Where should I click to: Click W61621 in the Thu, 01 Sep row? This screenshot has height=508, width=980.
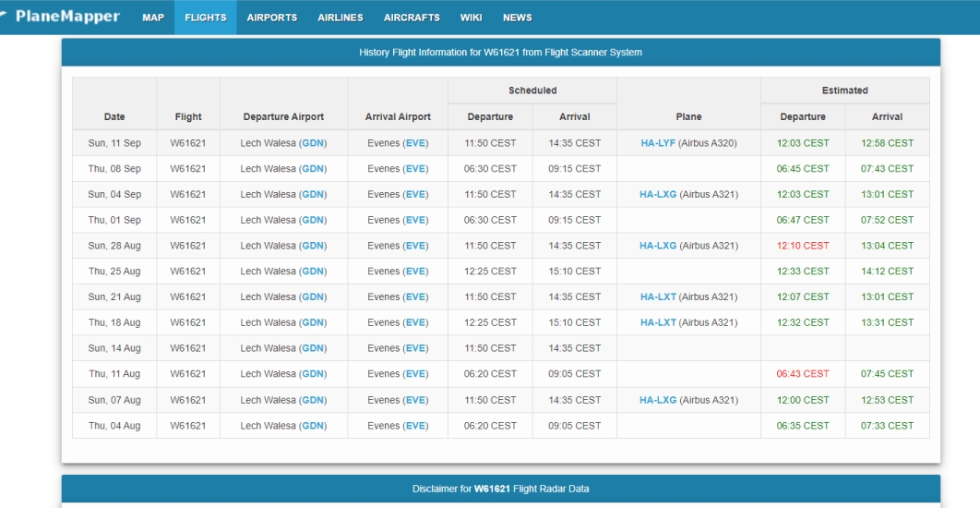(188, 220)
